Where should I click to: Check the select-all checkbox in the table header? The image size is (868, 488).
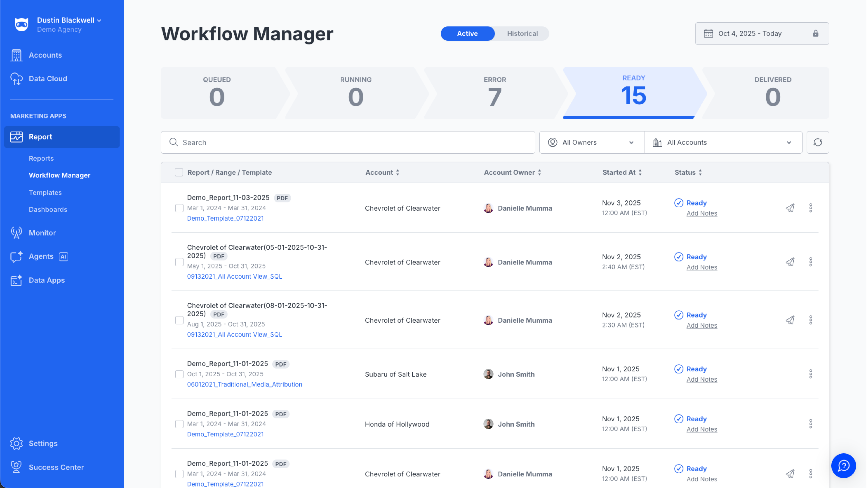(179, 172)
